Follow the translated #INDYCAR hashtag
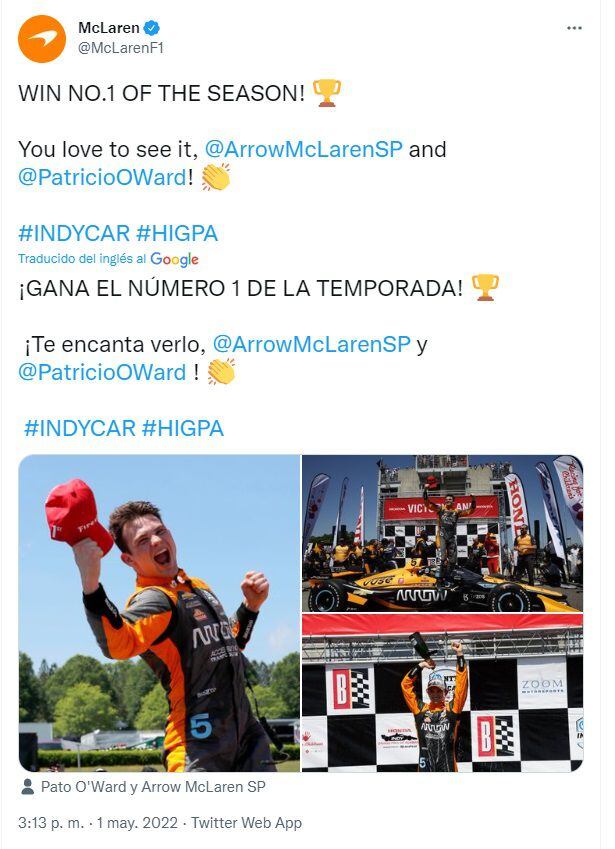This screenshot has height=849, width=615. 80,428
